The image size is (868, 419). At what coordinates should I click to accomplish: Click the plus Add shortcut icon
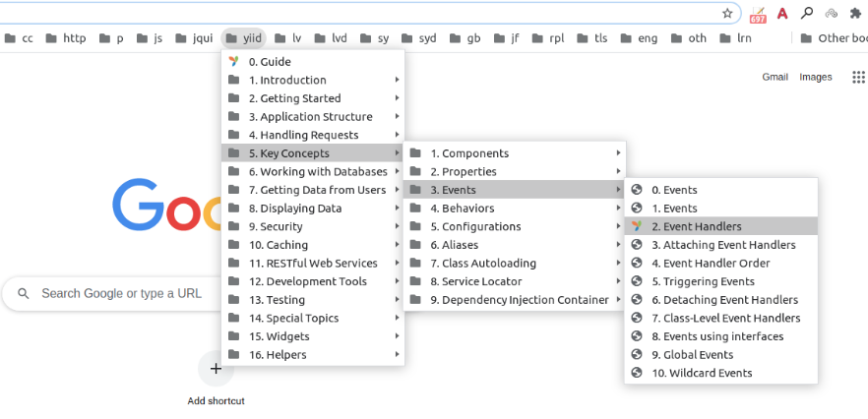[216, 369]
